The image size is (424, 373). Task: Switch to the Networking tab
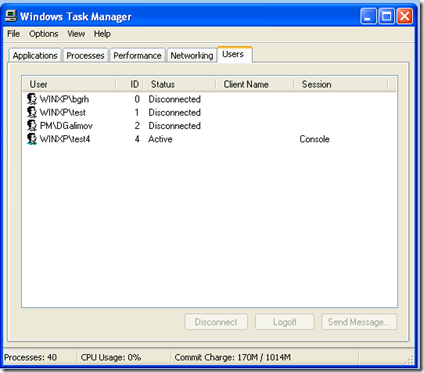coord(192,56)
